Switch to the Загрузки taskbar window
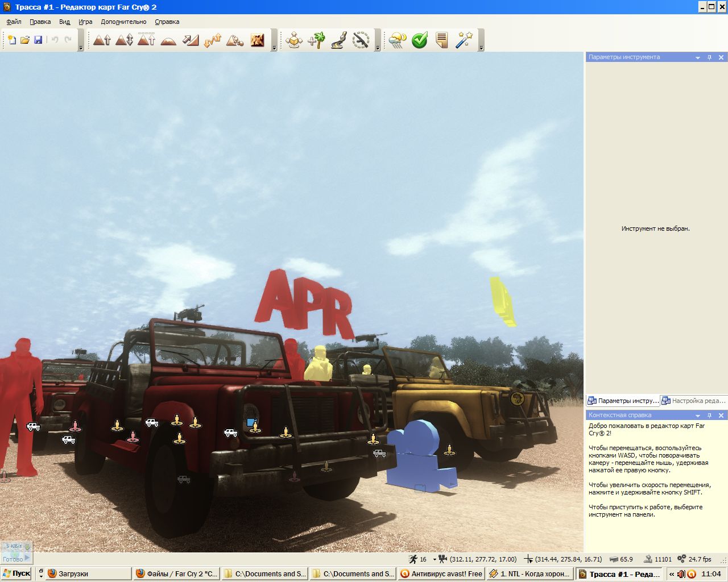Viewport: 728px width, 582px height. pos(89,573)
